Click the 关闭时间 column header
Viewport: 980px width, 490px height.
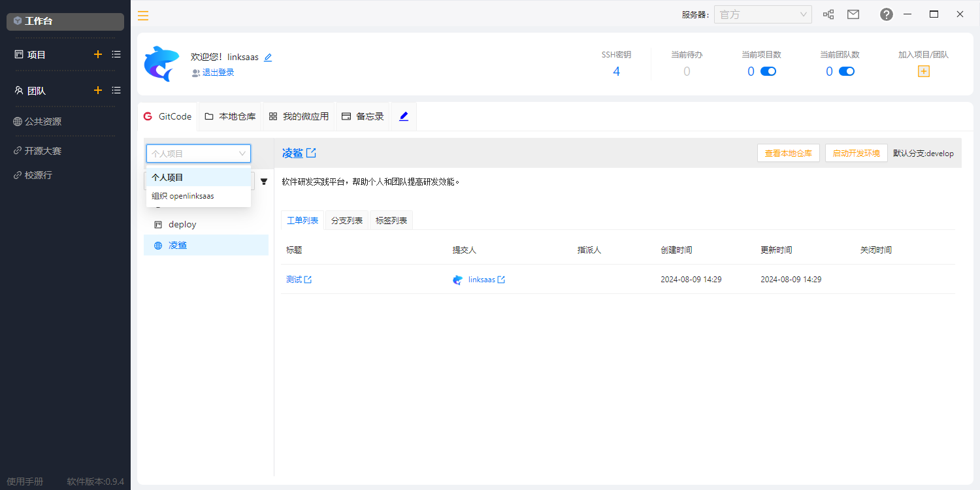pos(876,250)
